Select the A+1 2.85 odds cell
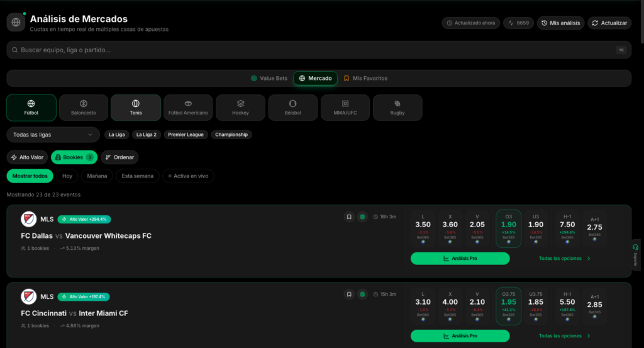Image resolution: width=644 pixels, height=348 pixels. (x=595, y=306)
